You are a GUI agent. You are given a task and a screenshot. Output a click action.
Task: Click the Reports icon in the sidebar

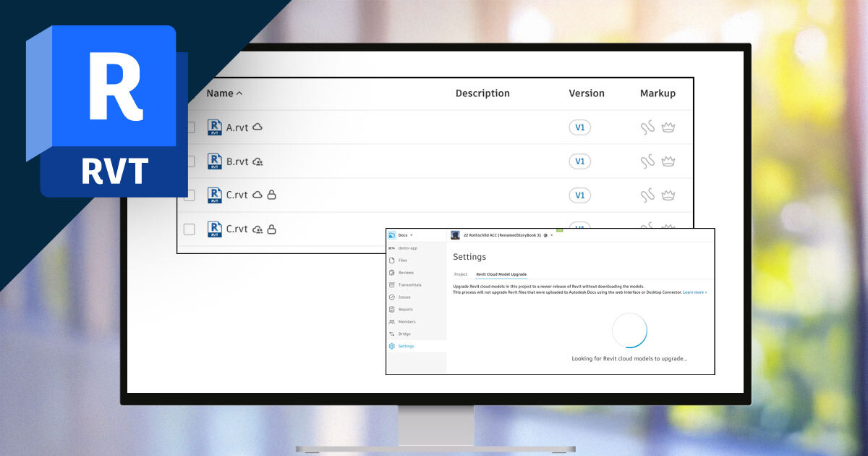coord(391,309)
